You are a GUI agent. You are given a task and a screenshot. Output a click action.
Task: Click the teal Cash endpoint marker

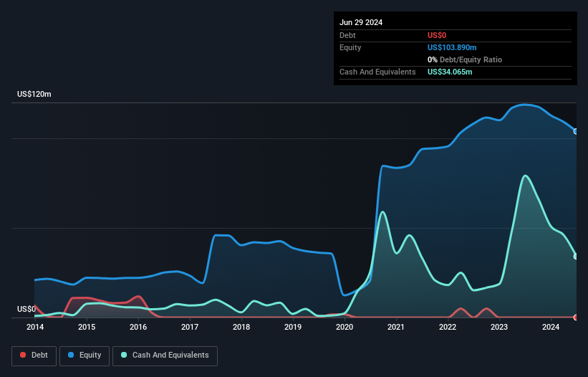click(x=576, y=257)
